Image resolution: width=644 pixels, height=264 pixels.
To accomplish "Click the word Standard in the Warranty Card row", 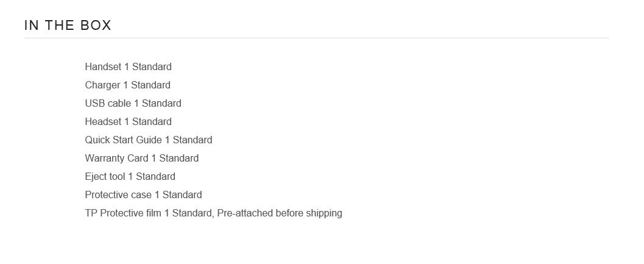I will pos(179,159).
